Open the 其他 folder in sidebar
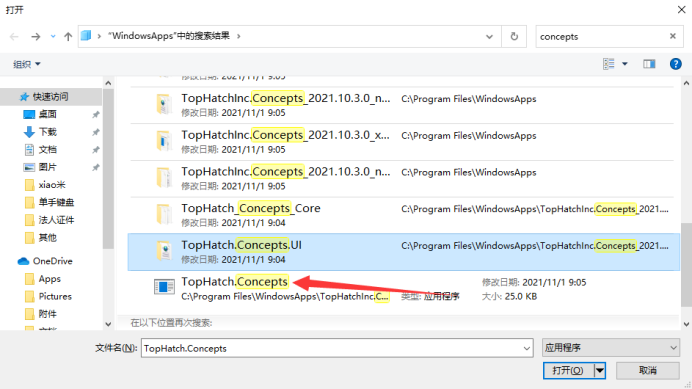This screenshot has width=692, height=389. click(x=48, y=238)
